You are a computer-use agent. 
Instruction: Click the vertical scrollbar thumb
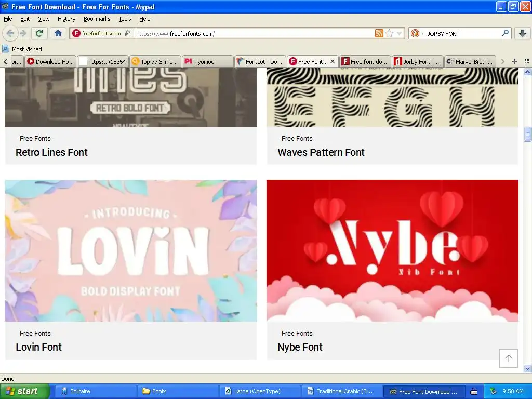click(x=527, y=134)
